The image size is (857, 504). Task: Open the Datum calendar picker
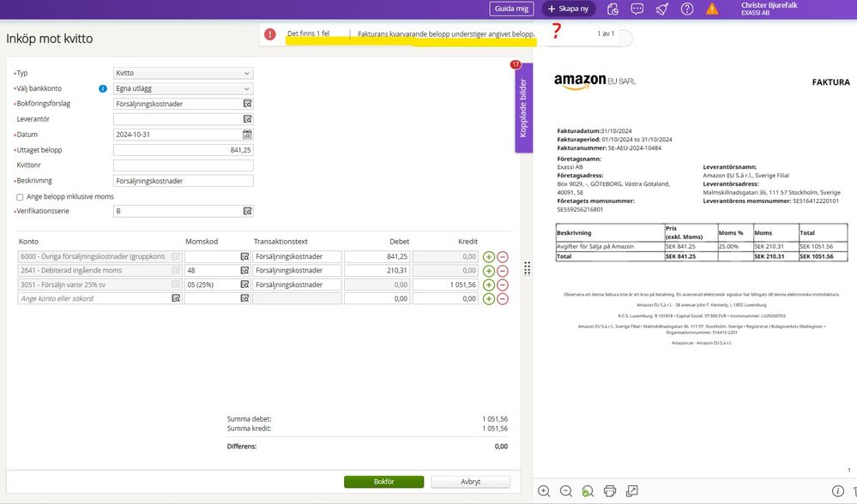tap(247, 135)
